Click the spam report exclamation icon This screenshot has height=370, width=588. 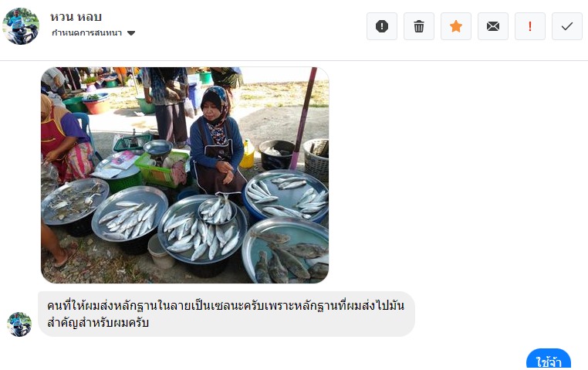point(382,26)
